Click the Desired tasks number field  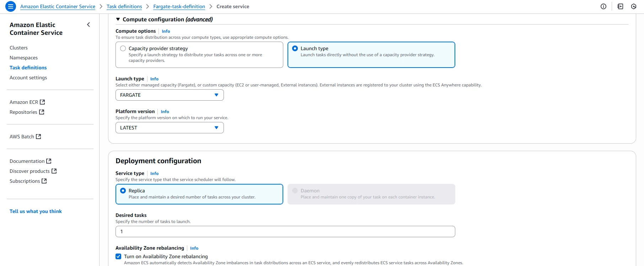285,232
